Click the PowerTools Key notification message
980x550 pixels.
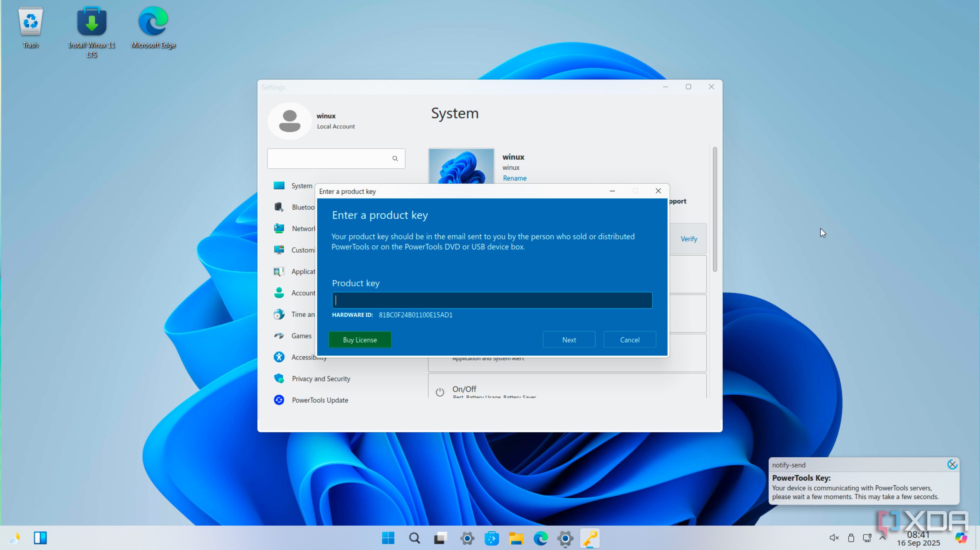point(855,492)
